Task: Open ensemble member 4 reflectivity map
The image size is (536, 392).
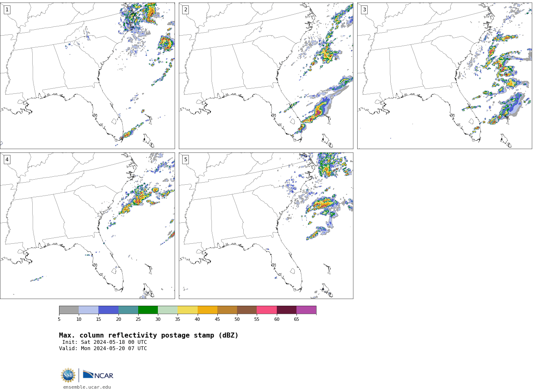Action: pos(87,226)
